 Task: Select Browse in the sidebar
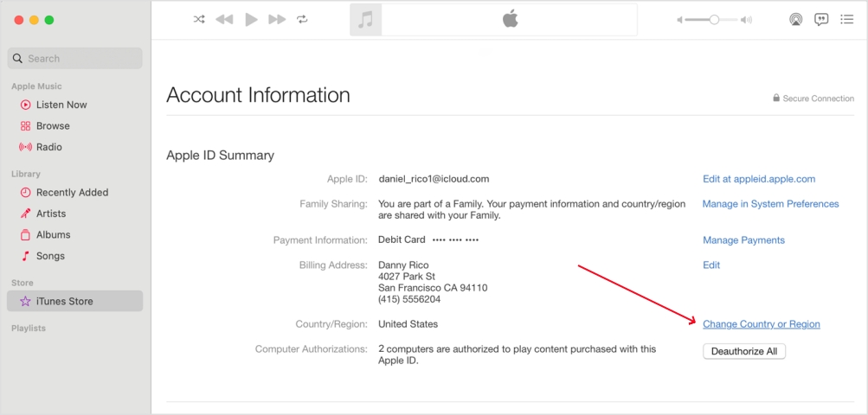52,125
